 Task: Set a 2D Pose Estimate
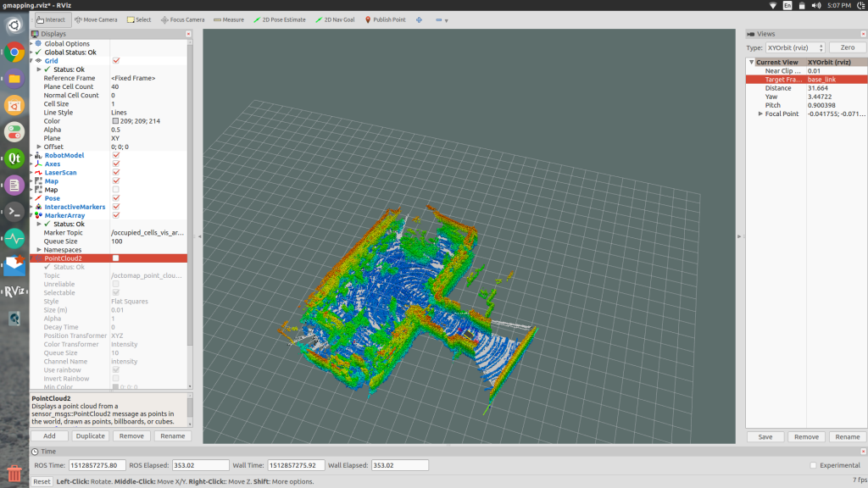click(280, 20)
